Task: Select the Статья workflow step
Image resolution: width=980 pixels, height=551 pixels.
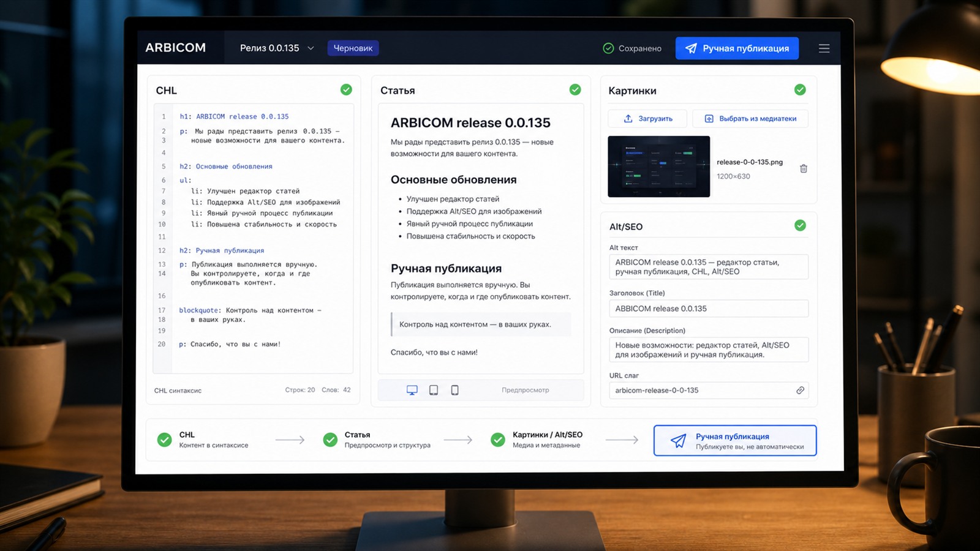Action: pyautogui.click(x=377, y=440)
